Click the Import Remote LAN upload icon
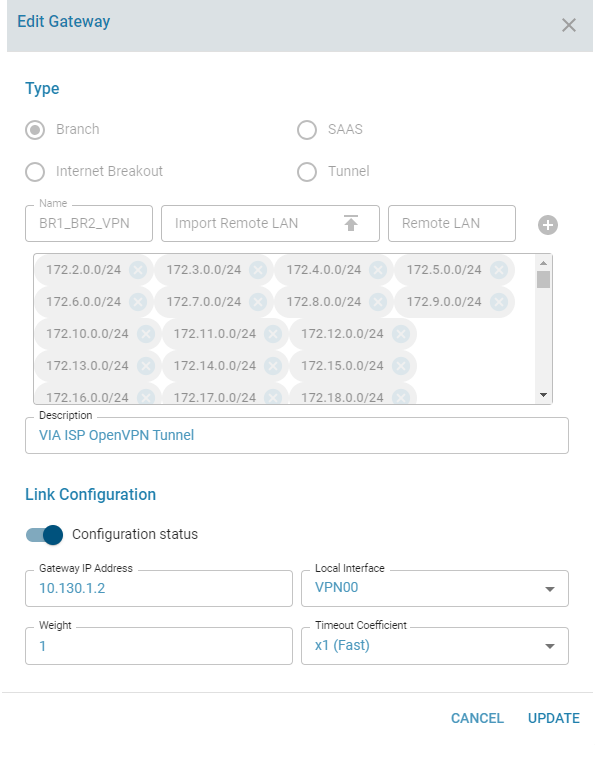This screenshot has width=599, height=757. (351, 223)
